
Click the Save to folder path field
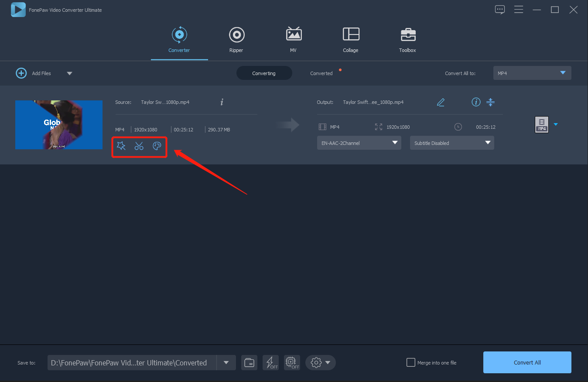132,362
